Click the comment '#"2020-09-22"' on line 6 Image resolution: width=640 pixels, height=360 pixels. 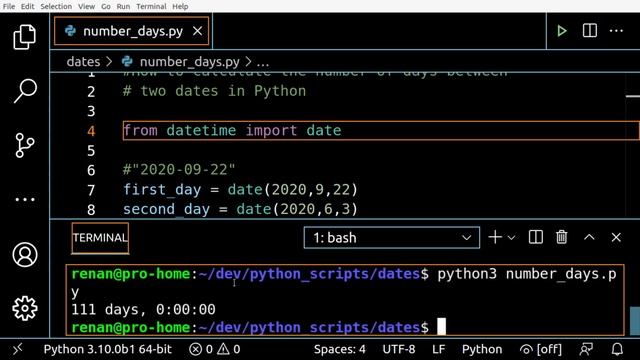coord(179,170)
